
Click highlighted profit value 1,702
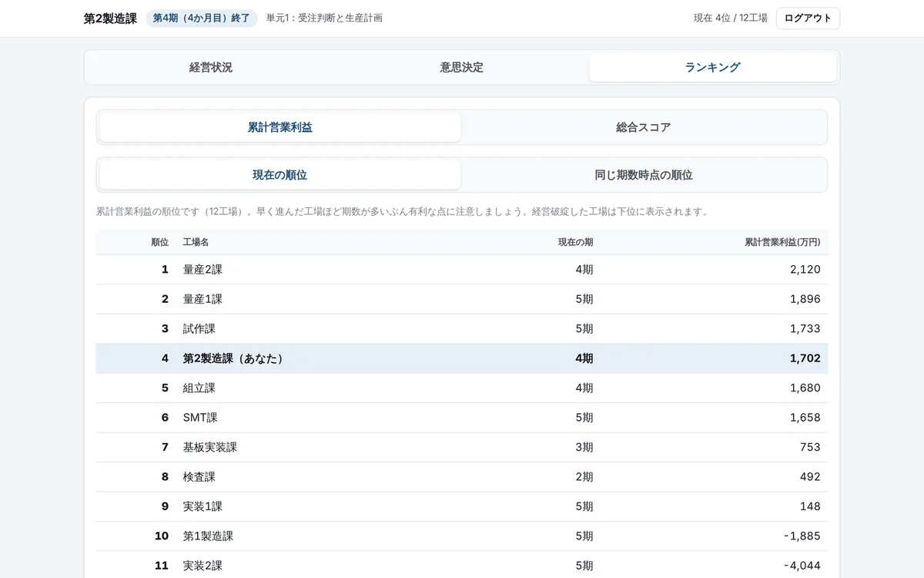(x=805, y=358)
